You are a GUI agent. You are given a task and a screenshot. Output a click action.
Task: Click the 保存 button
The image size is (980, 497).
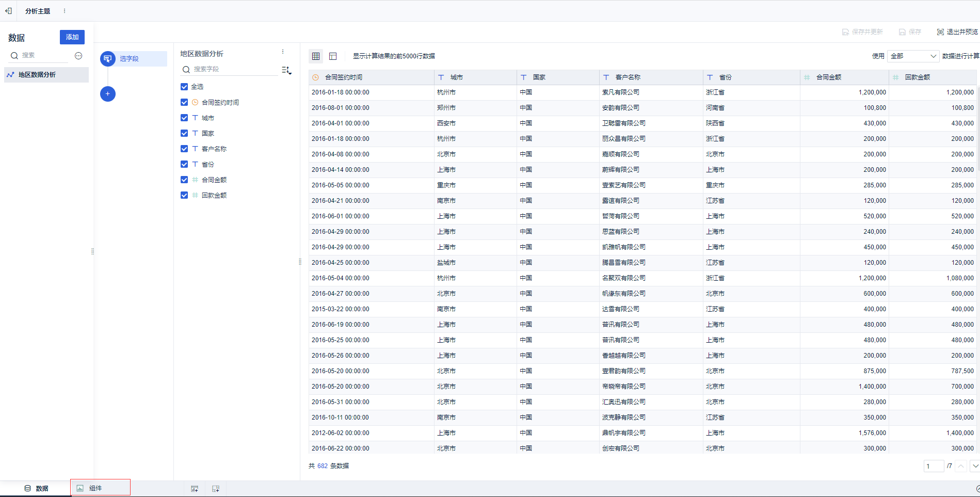coord(910,32)
